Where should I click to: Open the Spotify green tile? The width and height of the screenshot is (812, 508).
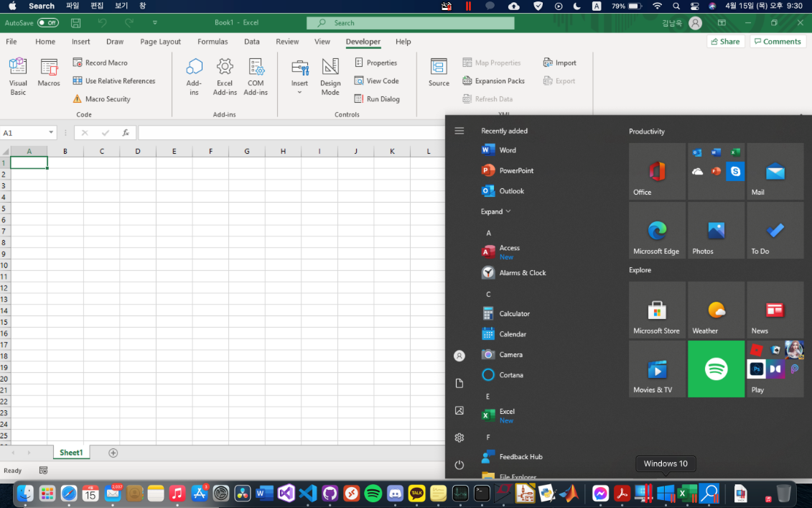tap(717, 369)
